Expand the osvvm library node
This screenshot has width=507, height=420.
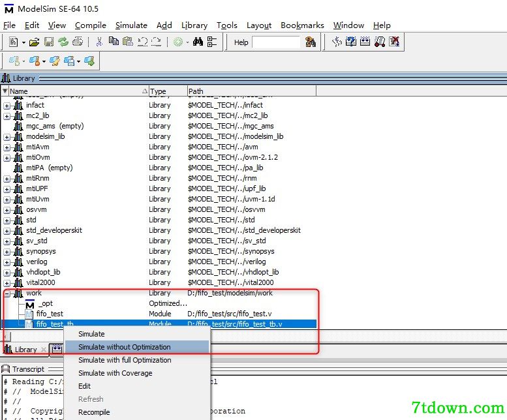(x=7, y=210)
